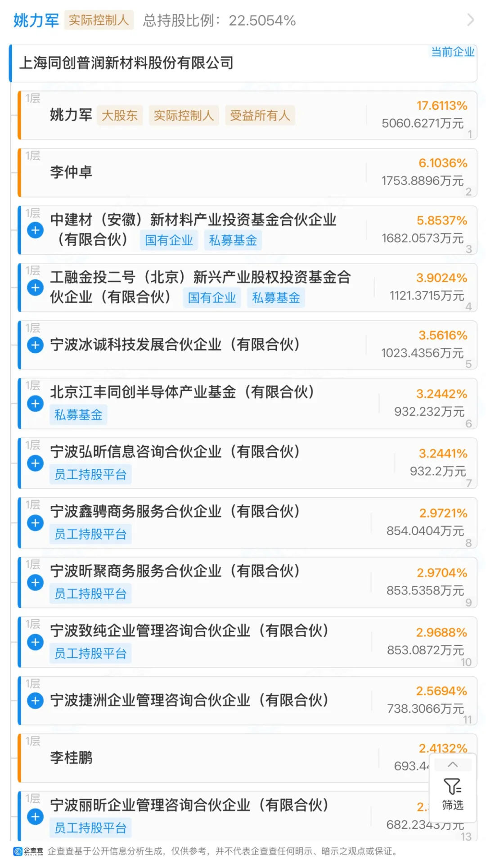Expand 宁波冰诚科技发展合伙企业 plus icon
486x868 pixels.
coord(35,345)
